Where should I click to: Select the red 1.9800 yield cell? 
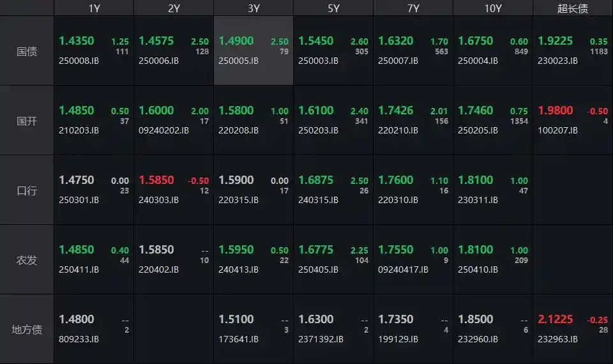click(x=556, y=110)
